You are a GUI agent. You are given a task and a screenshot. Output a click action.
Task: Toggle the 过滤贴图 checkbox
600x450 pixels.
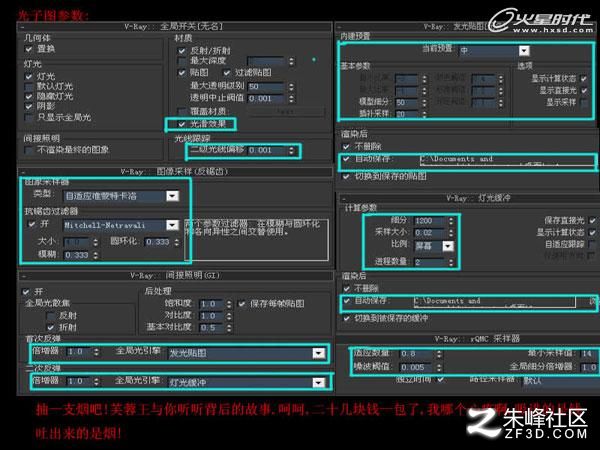coord(227,72)
